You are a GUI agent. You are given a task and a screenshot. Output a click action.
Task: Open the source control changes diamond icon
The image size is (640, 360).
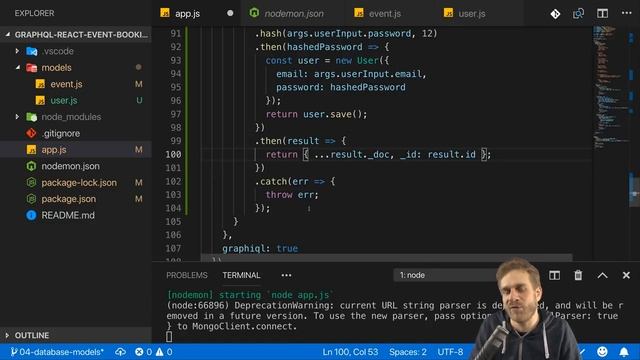[555, 14]
